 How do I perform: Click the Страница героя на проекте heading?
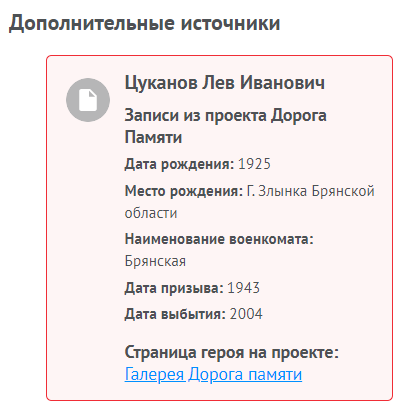(232, 352)
